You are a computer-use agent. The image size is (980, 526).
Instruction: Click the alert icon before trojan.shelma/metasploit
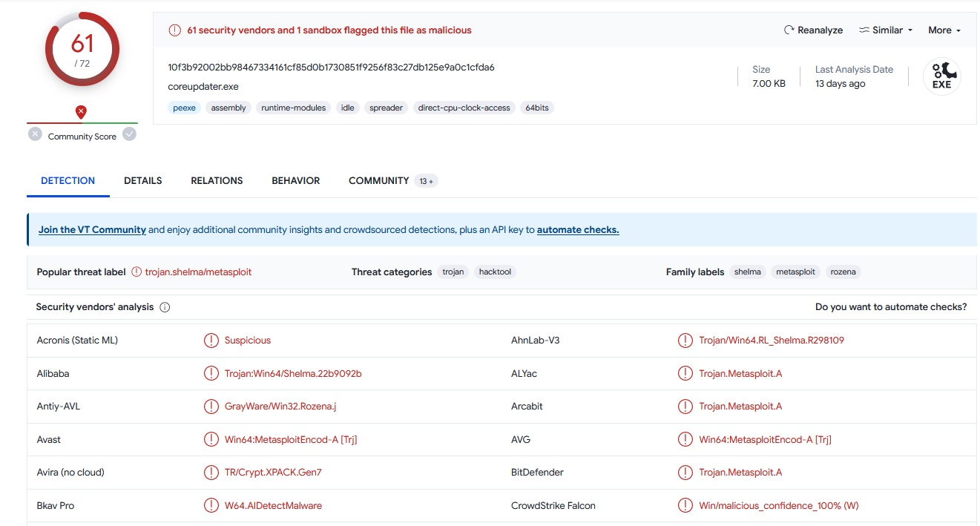click(137, 272)
